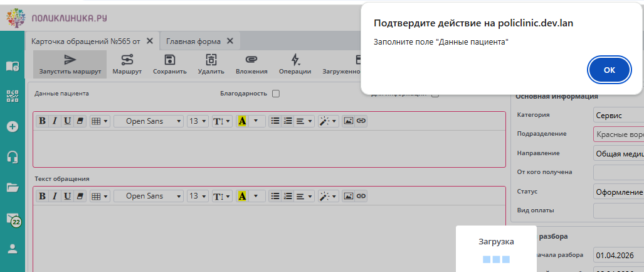Apply yellow highlight color, Текст обращения editor
The image size is (644, 272).
242,196
